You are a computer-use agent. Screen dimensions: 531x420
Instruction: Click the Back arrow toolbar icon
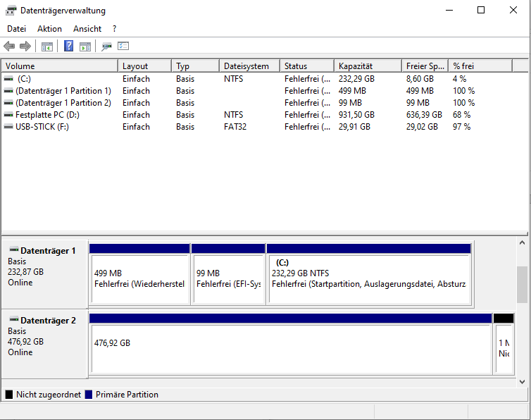[x=9, y=46]
